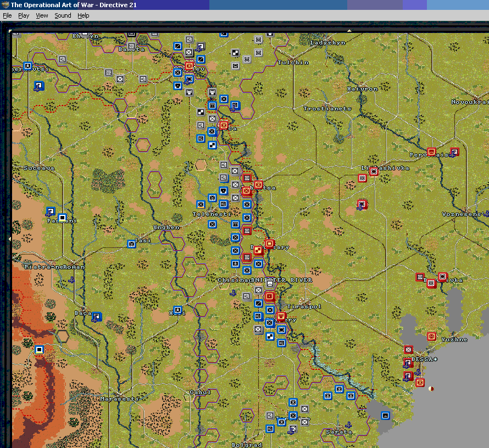Select blue naval unit on the coastal lagoon
The height and width of the screenshot is (448, 489).
[x=386, y=416]
